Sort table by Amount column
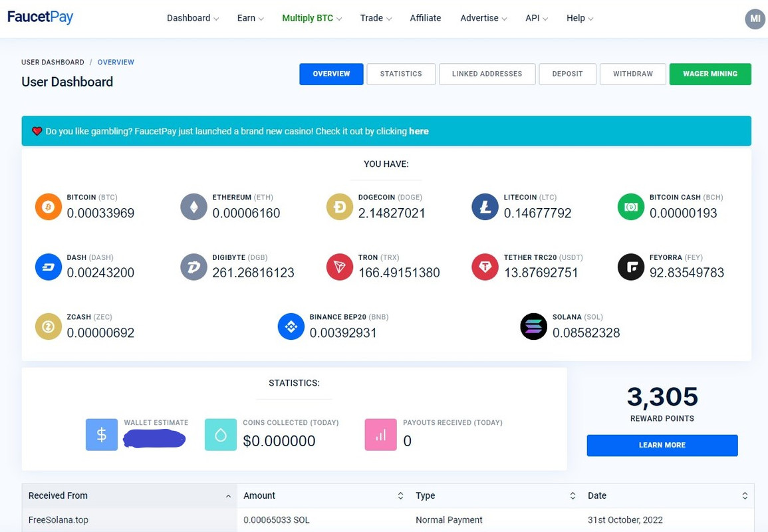The image size is (768, 532). [x=323, y=495]
